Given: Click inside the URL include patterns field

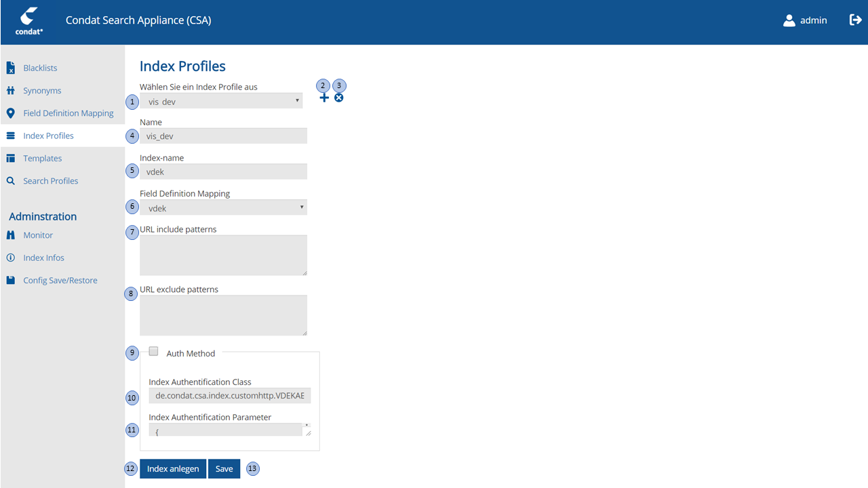Looking at the screenshot, I should pyautogui.click(x=223, y=256).
